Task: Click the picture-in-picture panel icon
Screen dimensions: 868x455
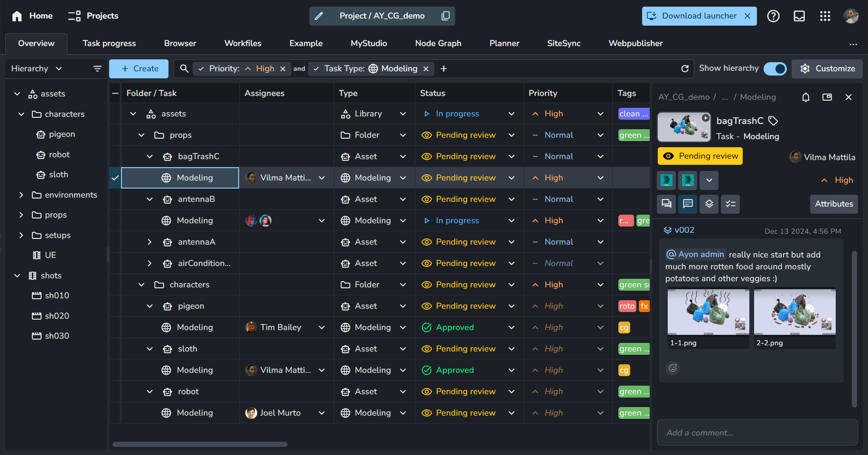Action: (827, 97)
